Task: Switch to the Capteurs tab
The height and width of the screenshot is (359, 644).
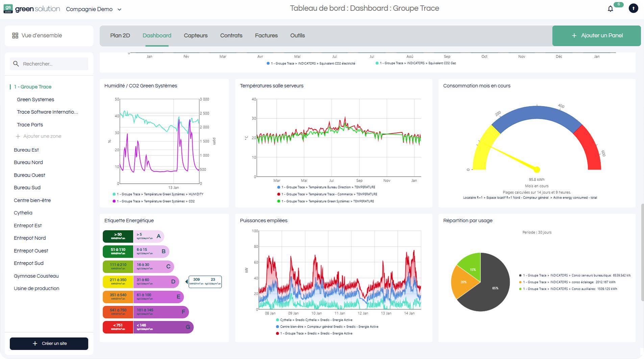Action: [x=196, y=35]
